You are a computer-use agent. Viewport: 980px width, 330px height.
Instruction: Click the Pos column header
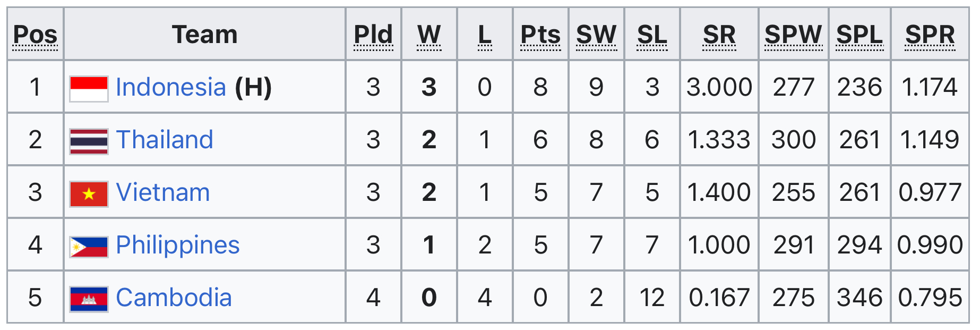[35, 35]
